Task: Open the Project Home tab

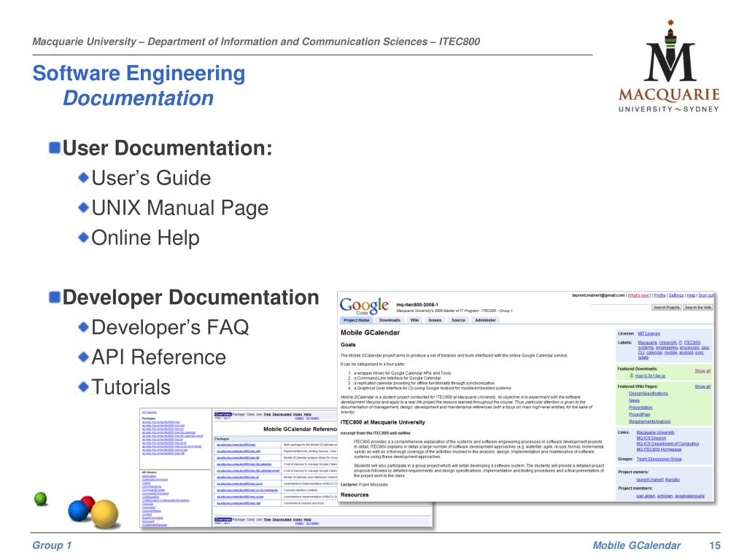Action: [356, 320]
